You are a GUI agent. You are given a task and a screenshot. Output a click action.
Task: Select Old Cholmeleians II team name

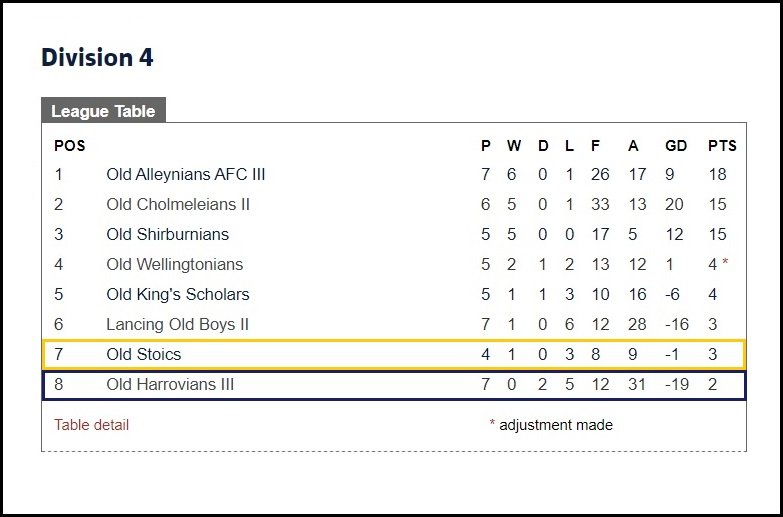178,204
